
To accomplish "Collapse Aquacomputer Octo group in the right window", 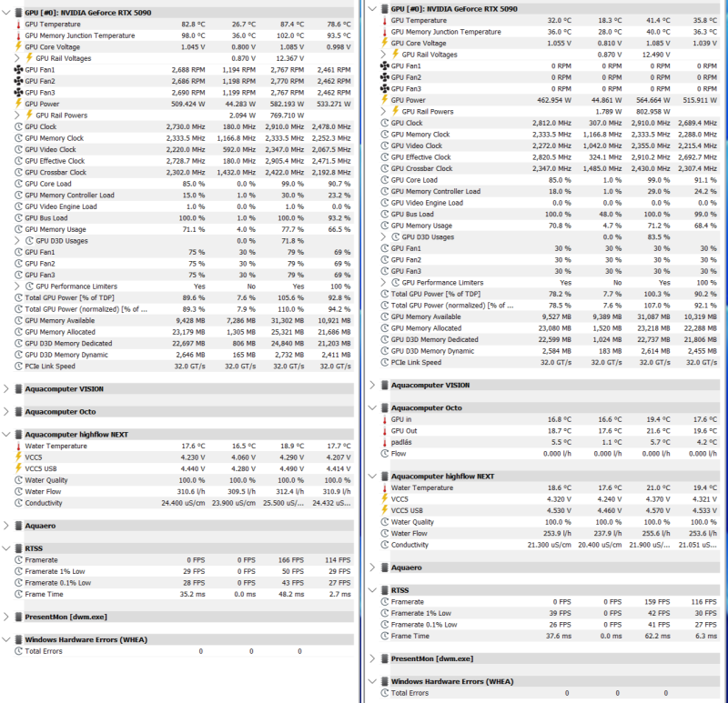I will pyautogui.click(x=372, y=407).
